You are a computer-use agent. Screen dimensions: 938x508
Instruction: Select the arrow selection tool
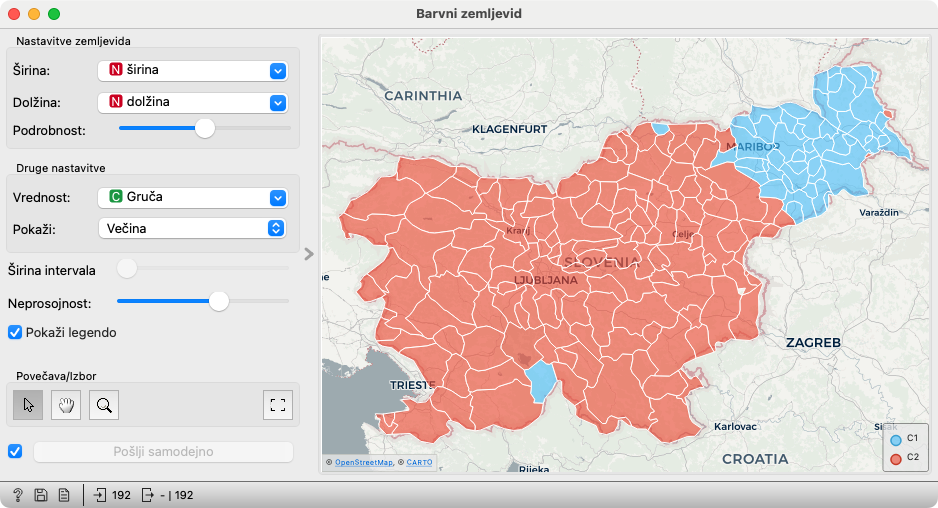28,405
